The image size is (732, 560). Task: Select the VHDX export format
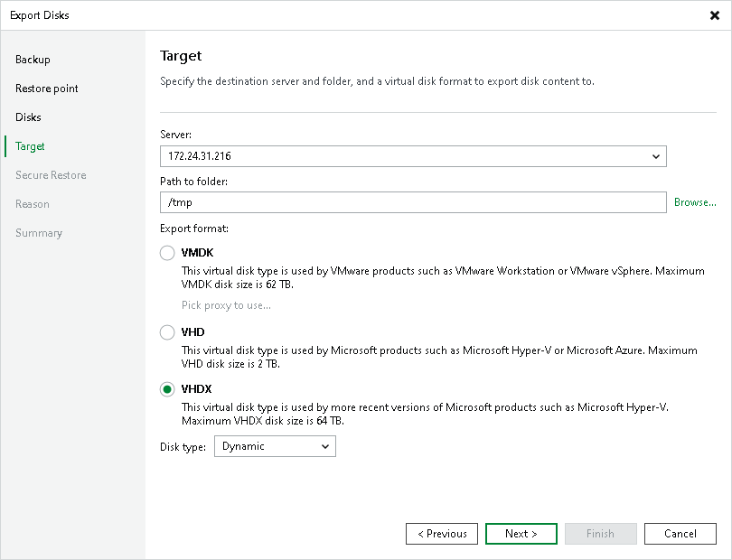click(x=167, y=389)
